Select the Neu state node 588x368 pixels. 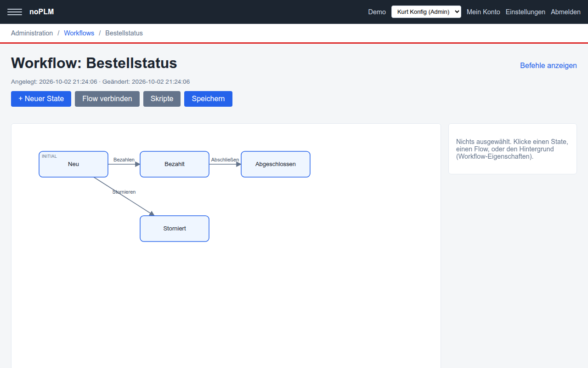(73, 164)
